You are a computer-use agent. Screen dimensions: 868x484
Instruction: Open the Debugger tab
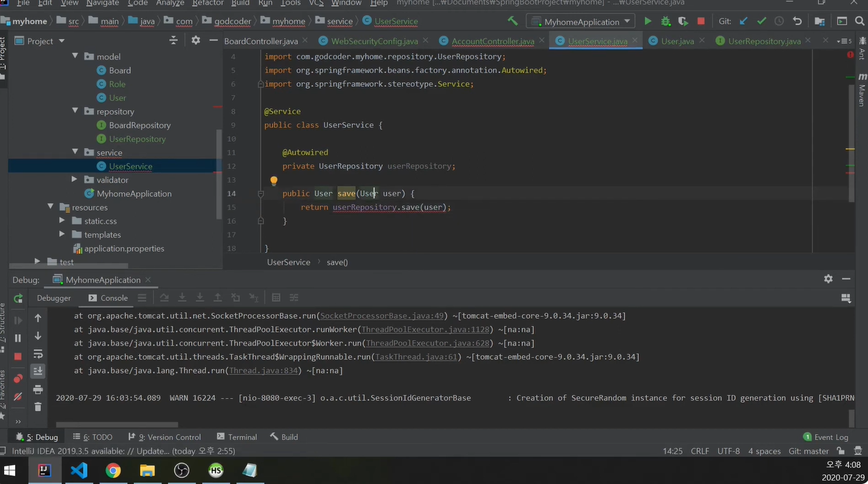click(53, 298)
